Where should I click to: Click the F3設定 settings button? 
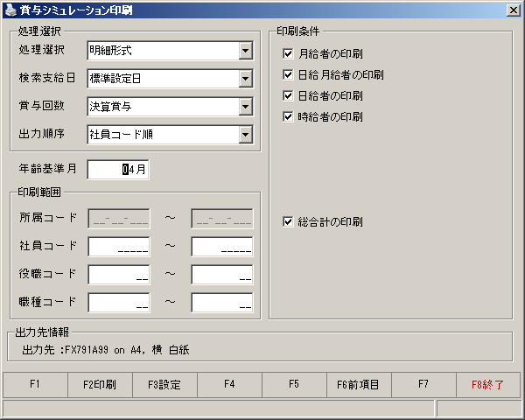coord(164,384)
